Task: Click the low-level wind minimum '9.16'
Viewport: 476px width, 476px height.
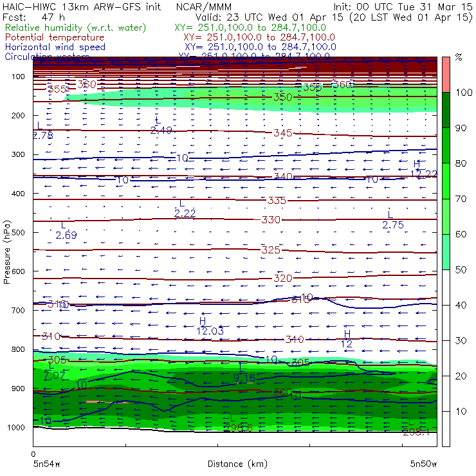Action: pos(244,378)
